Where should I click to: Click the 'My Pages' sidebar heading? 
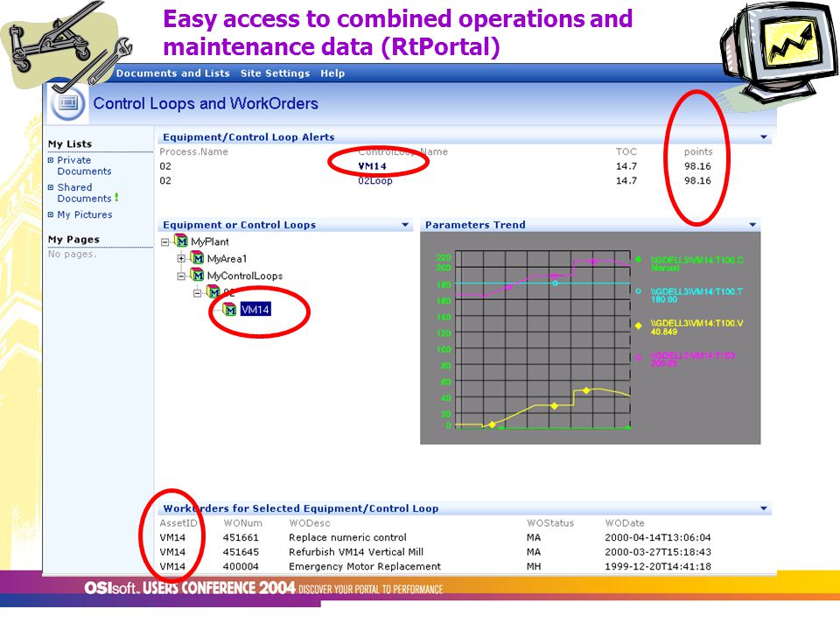tap(73, 240)
